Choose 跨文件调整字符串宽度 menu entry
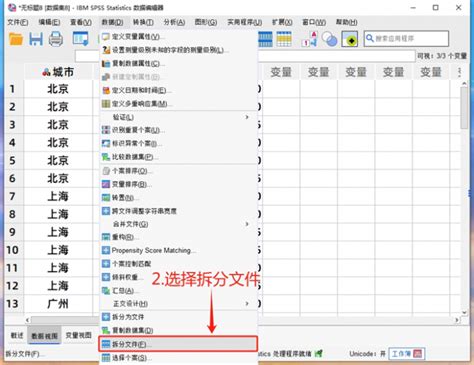474x365 pixels. tap(179, 211)
